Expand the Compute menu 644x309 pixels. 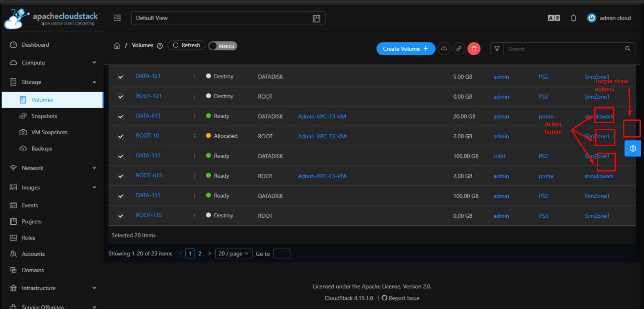click(x=53, y=63)
